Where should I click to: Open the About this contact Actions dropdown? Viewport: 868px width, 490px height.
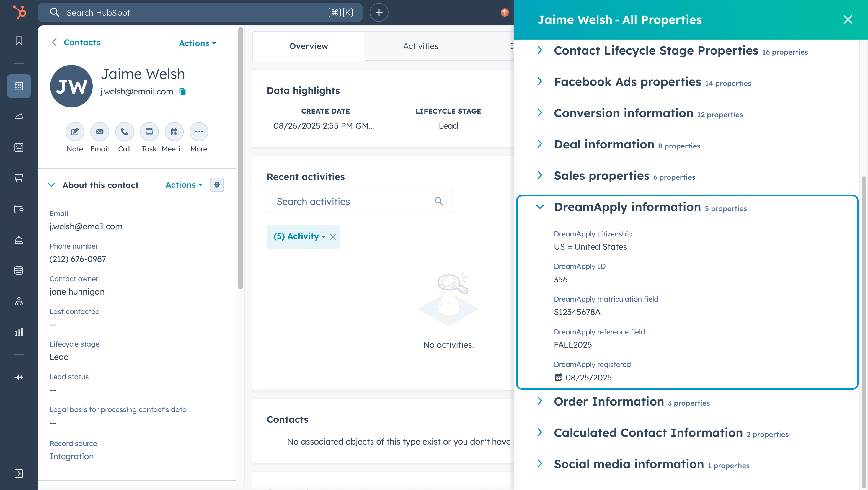pyautogui.click(x=184, y=185)
